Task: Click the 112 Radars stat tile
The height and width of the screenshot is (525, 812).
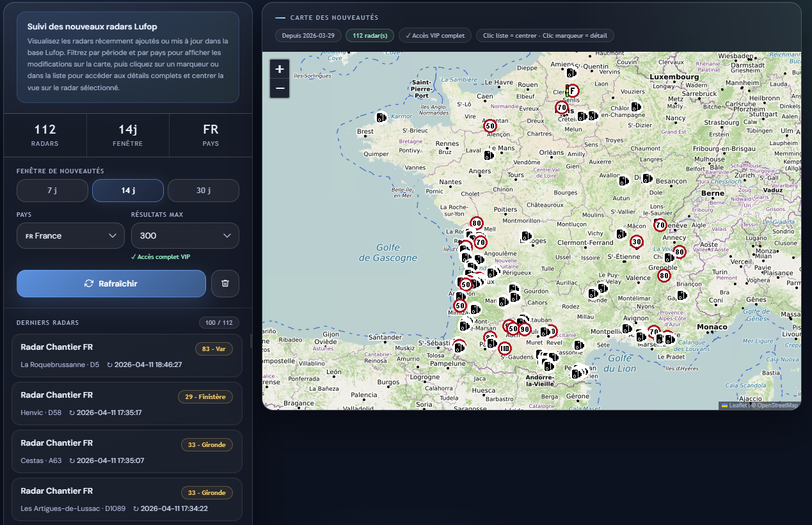Action: [x=45, y=135]
